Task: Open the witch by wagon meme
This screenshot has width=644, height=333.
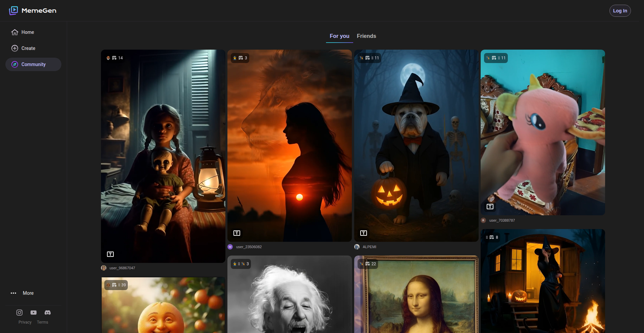Action: pyautogui.click(x=543, y=281)
